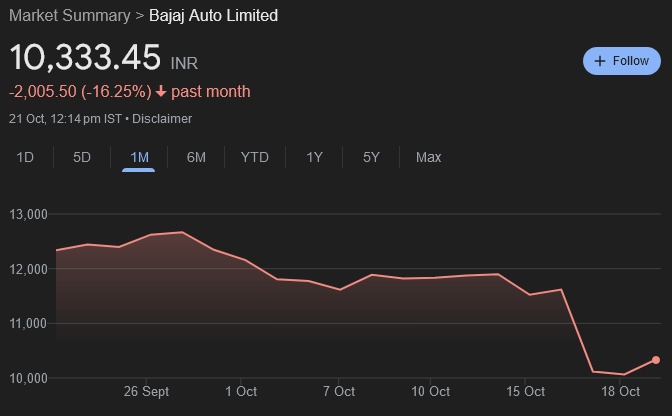Click the 10 Oct axis label
Screen dimensions: 672x416
tap(430, 391)
